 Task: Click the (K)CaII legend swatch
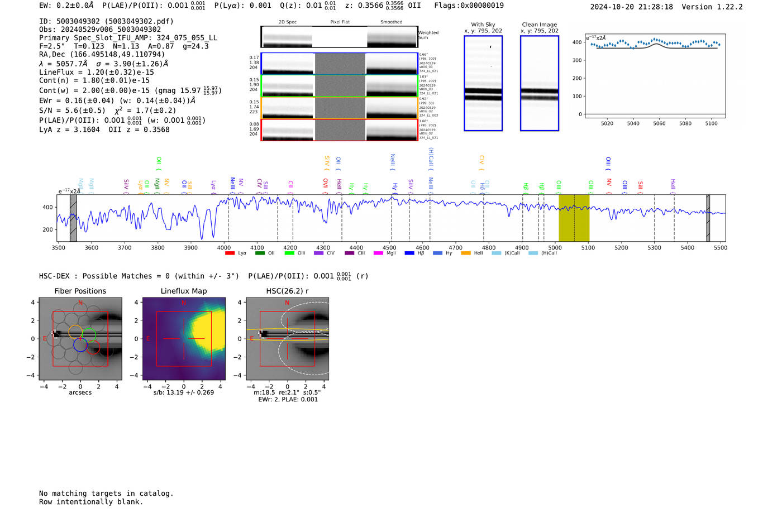pyautogui.click(x=496, y=253)
